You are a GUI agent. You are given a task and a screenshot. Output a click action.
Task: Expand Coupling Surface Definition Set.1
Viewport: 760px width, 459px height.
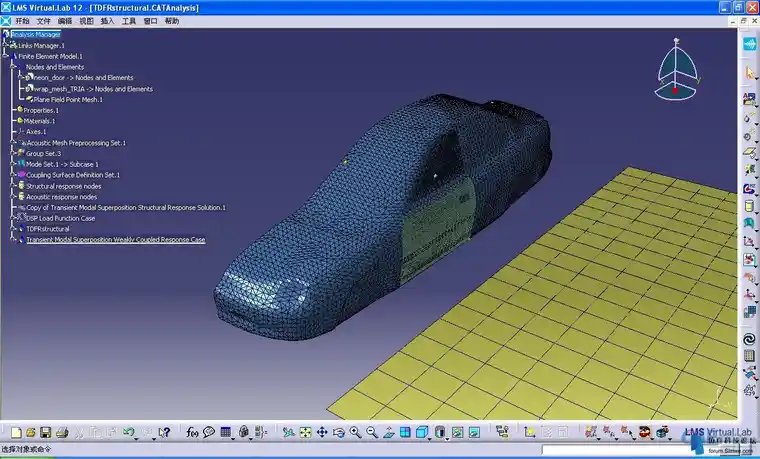click(x=13, y=174)
